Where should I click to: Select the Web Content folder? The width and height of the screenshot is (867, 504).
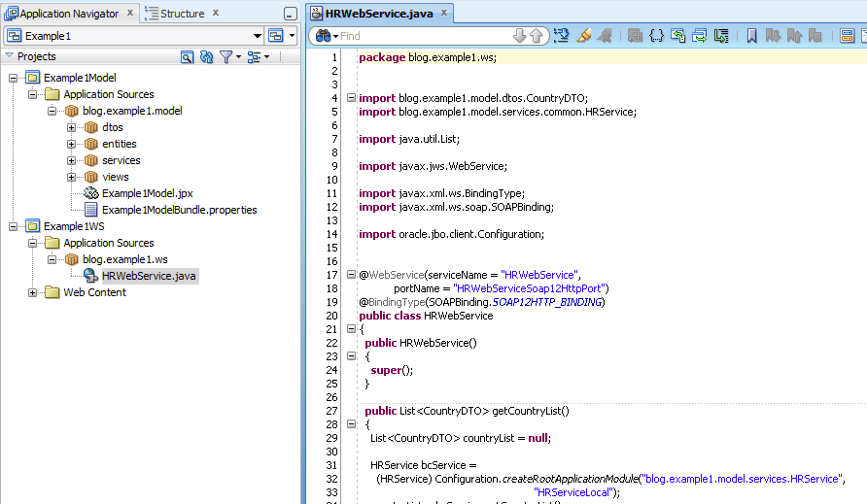click(94, 293)
